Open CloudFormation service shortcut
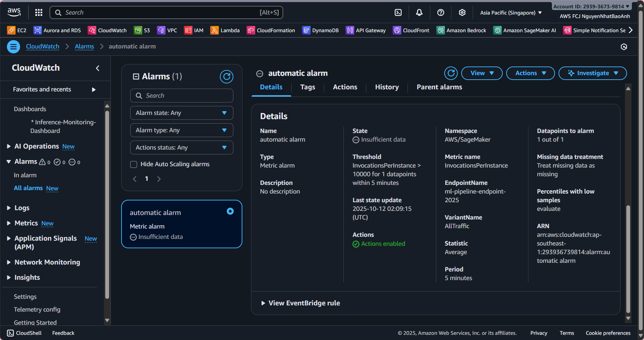Screen dimensions: 644x340 click(271, 30)
